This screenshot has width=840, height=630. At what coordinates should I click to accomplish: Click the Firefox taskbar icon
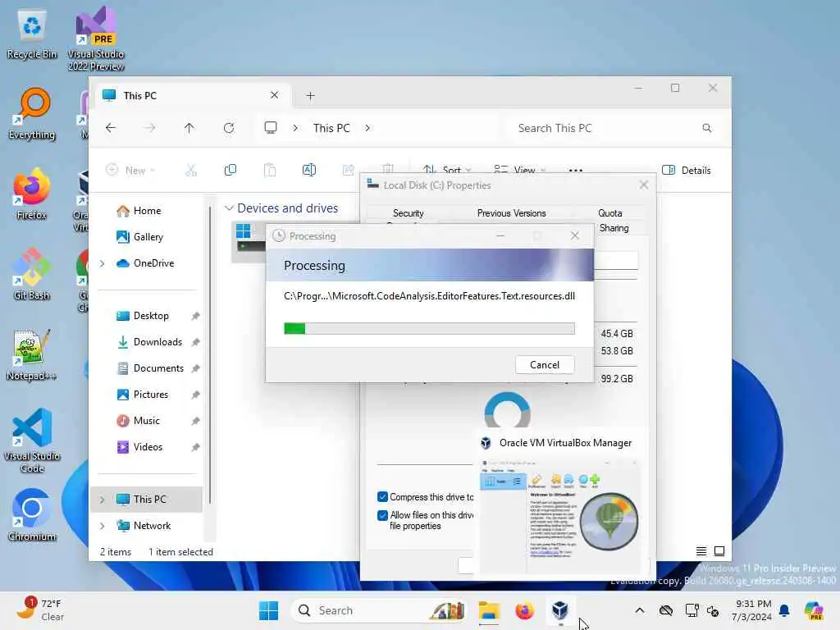pos(524,610)
